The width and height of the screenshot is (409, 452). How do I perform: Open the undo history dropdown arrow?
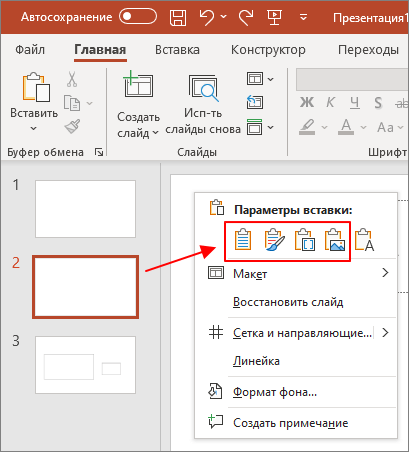click(223, 16)
